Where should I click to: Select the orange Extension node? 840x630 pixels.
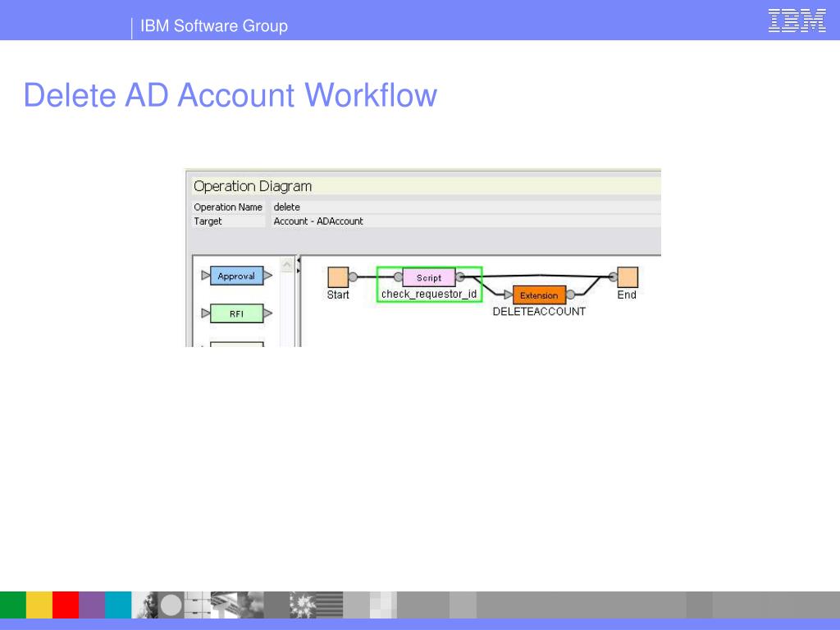(x=539, y=295)
